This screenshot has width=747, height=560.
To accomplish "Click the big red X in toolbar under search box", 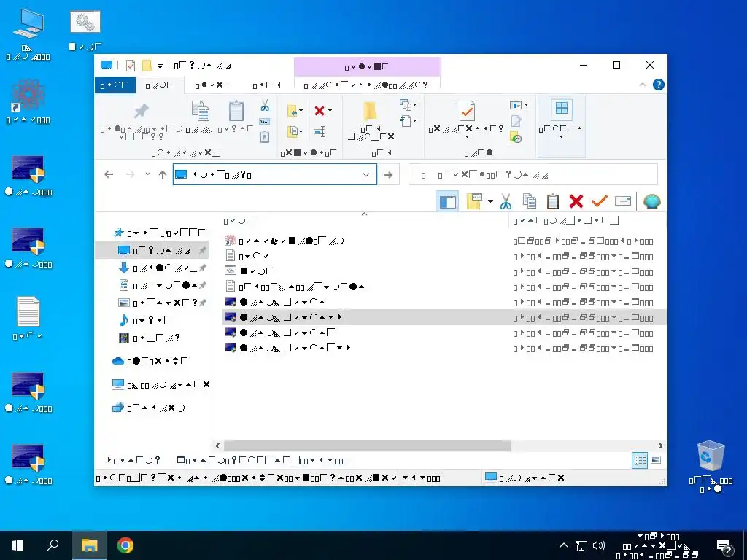I will tap(576, 201).
